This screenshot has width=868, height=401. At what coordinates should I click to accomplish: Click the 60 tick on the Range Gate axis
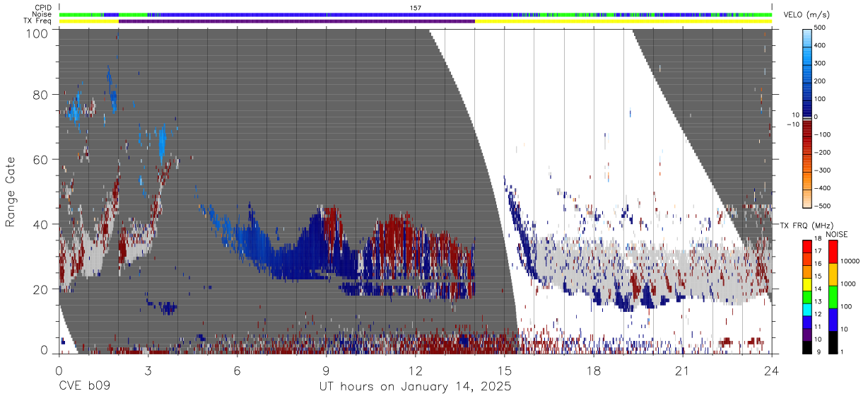[x=41, y=159]
